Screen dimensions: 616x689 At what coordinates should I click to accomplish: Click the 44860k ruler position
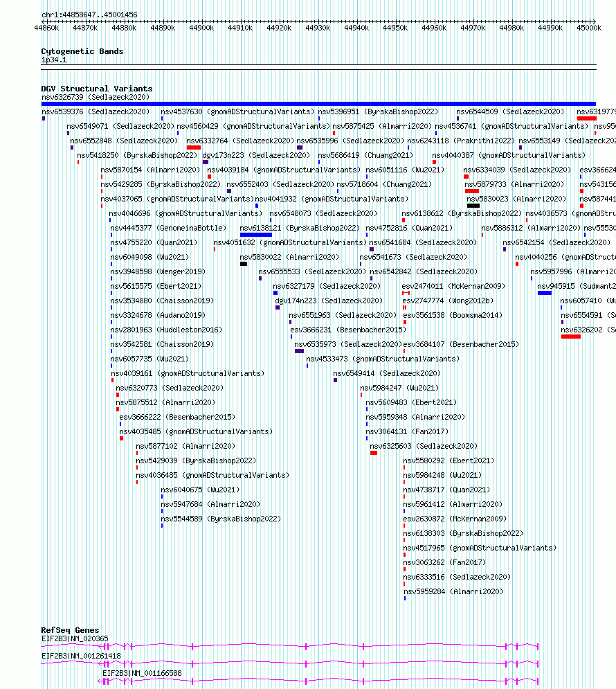click(46, 28)
